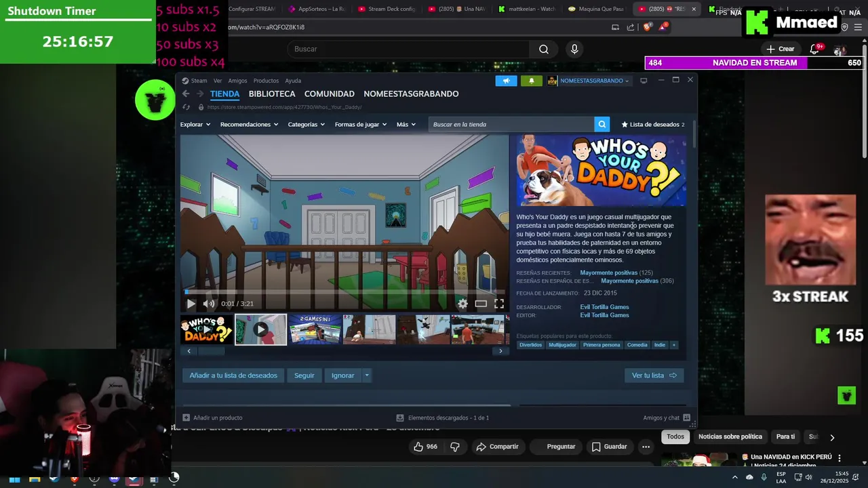
Task: Click the YouTube search magnifier button
Action: click(544, 49)
